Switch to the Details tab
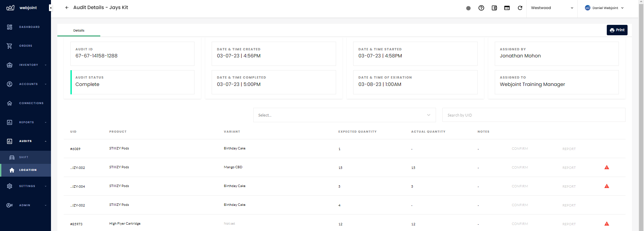644x231 pixels. (79, 31)
